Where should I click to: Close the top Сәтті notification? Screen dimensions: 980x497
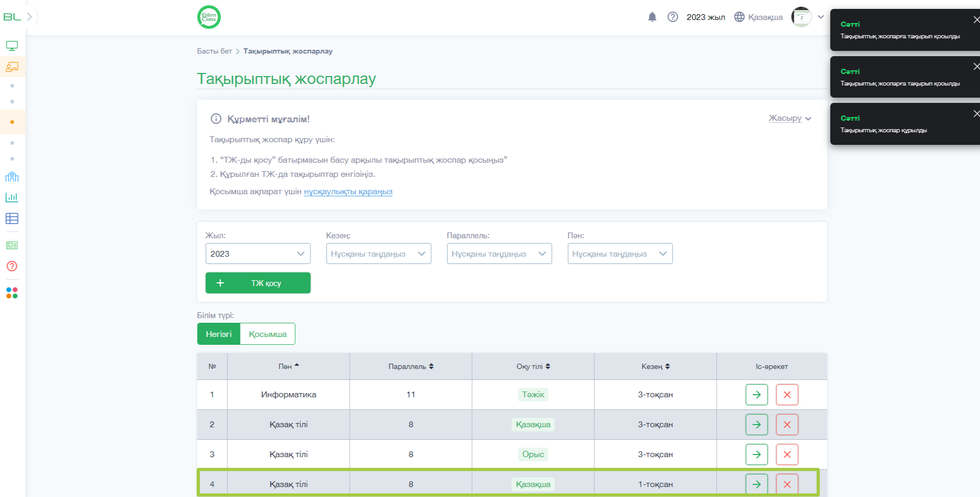click(976, 20)
